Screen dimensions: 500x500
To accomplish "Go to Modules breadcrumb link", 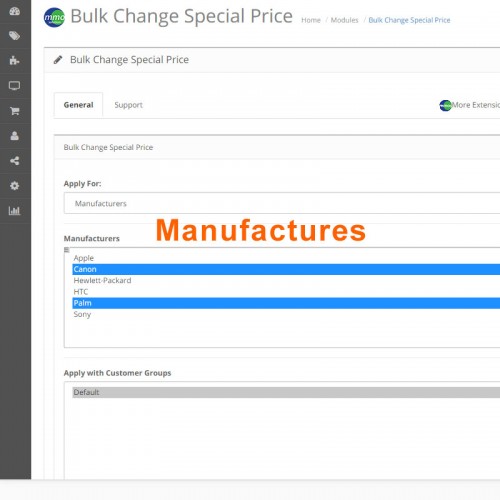I will pos(344,20).
